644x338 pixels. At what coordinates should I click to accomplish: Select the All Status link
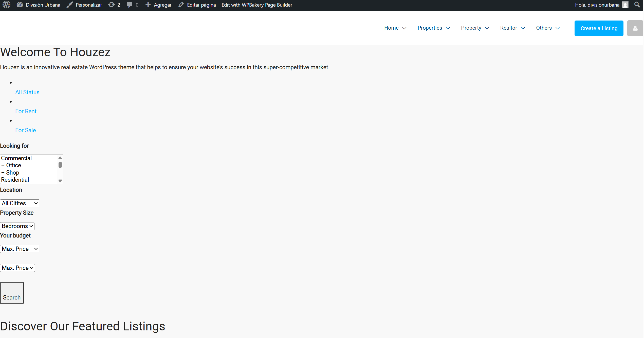27,92
